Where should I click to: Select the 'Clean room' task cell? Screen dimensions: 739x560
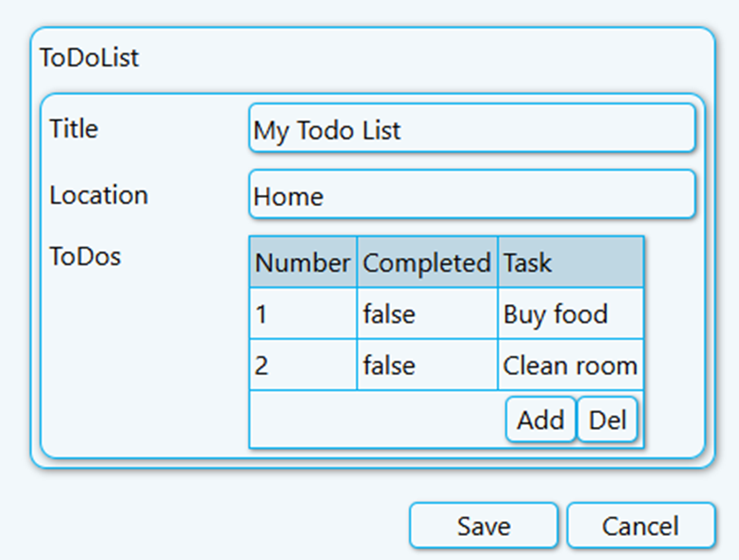point(570,365)
